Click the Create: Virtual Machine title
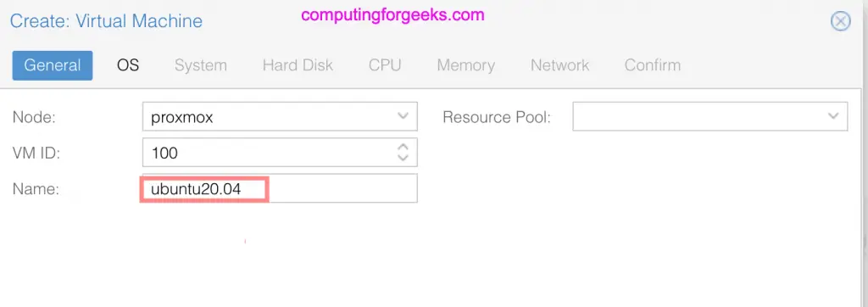This screenshot has height=307, width=868. pos(106,21)
